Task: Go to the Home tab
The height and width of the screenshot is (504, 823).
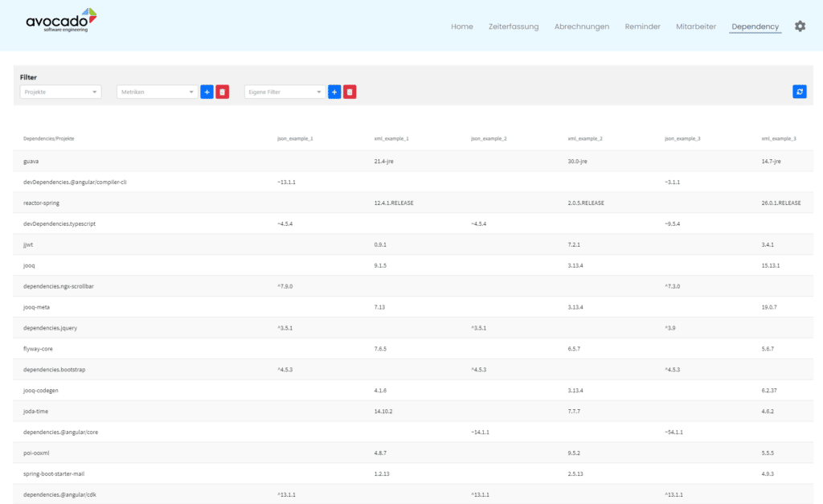Action: (462, 26)
